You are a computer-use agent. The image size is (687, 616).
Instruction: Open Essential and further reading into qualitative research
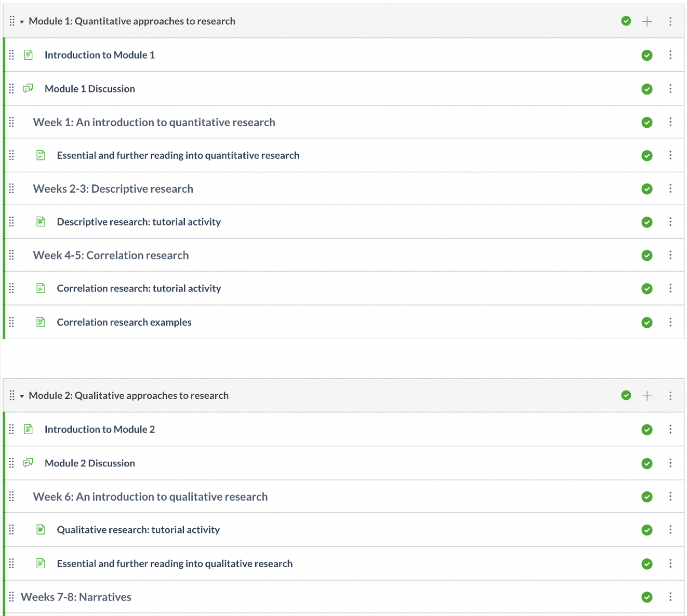pos(175,564)
